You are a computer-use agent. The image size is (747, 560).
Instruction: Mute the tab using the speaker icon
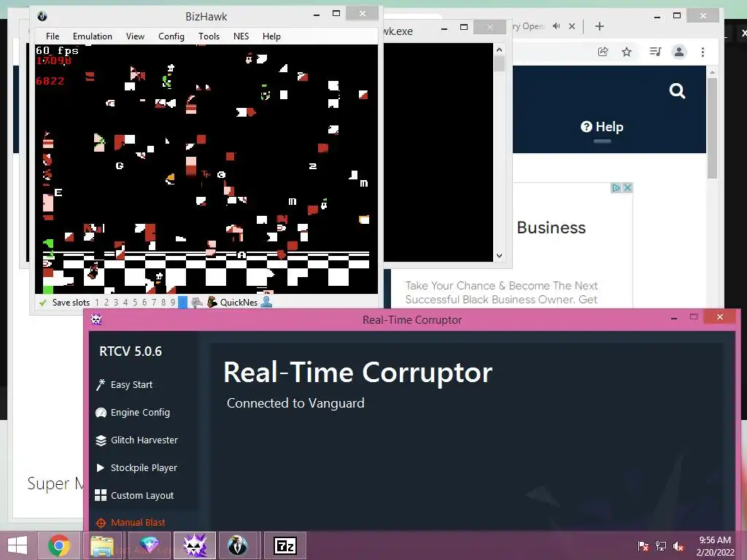coord(556,26)
